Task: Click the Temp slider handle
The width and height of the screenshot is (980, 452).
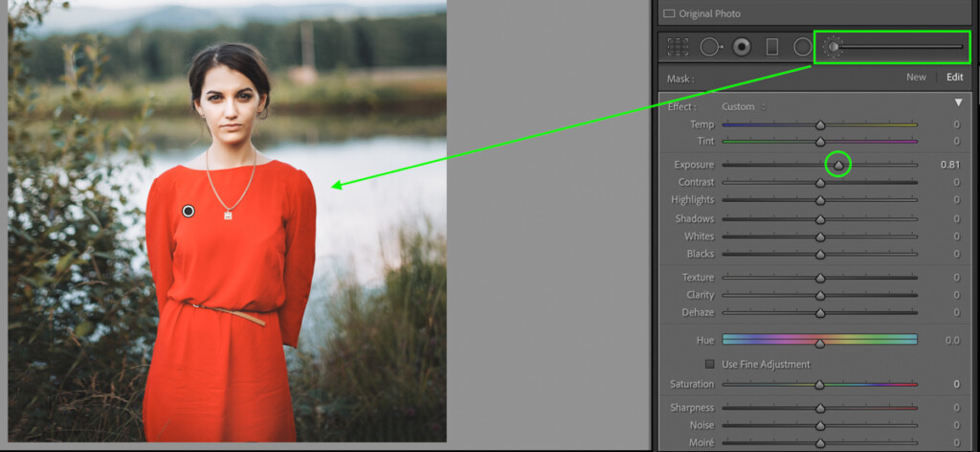Action: point(820,125)
